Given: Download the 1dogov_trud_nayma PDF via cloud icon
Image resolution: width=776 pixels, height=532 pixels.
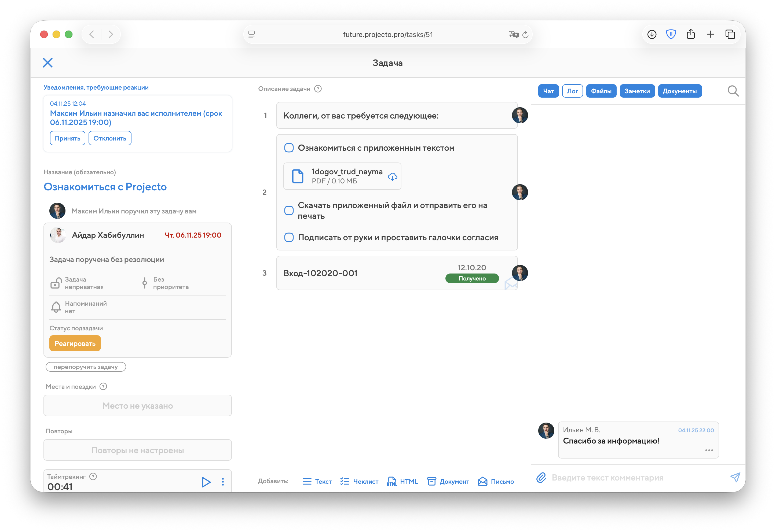Looking at the screenshot, I should coord(392,176).
